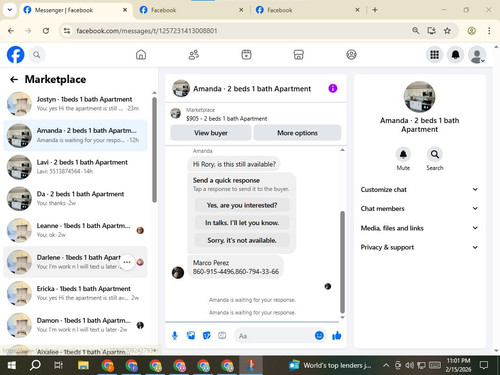The width and height of the screenshot is (500, 375).
Task: Send quick reply 'Yes, are you interested?'
Action: (242, 205)
